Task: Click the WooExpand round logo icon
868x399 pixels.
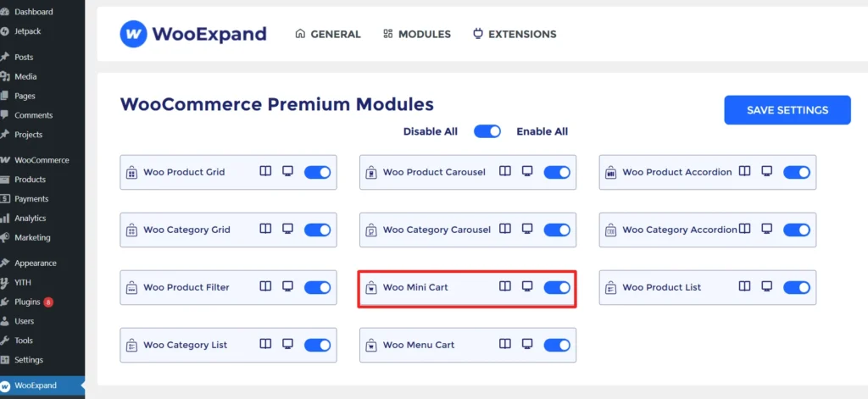Action: point(133,34)
